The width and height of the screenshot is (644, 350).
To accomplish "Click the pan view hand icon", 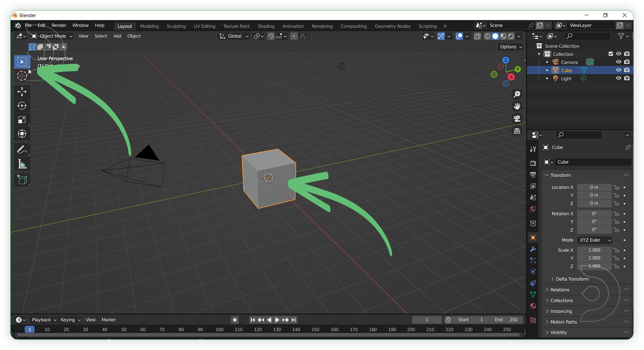I will (517, 106).
